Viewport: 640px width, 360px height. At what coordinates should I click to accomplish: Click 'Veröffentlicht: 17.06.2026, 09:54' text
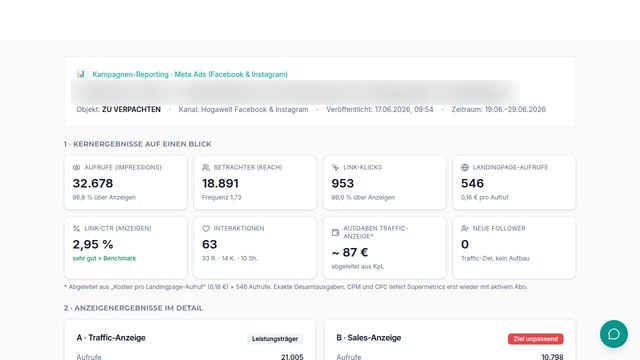coord(380,109)
